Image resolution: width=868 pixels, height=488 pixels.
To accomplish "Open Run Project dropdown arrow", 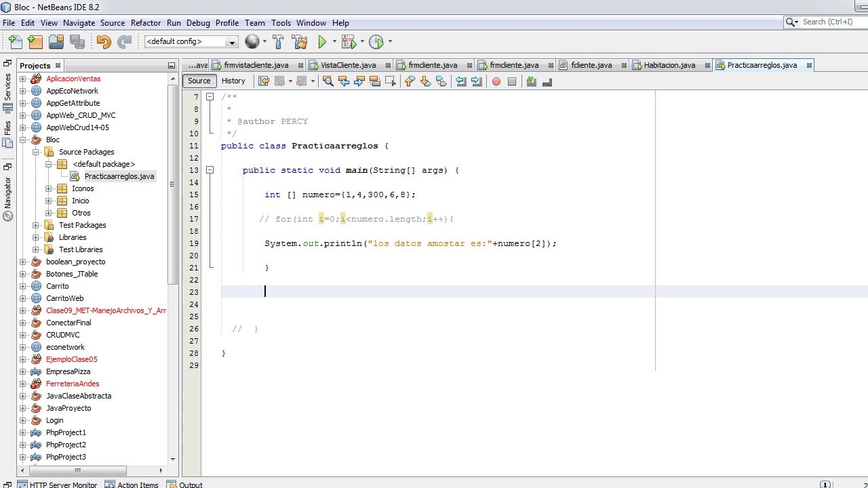I will 334,42.
